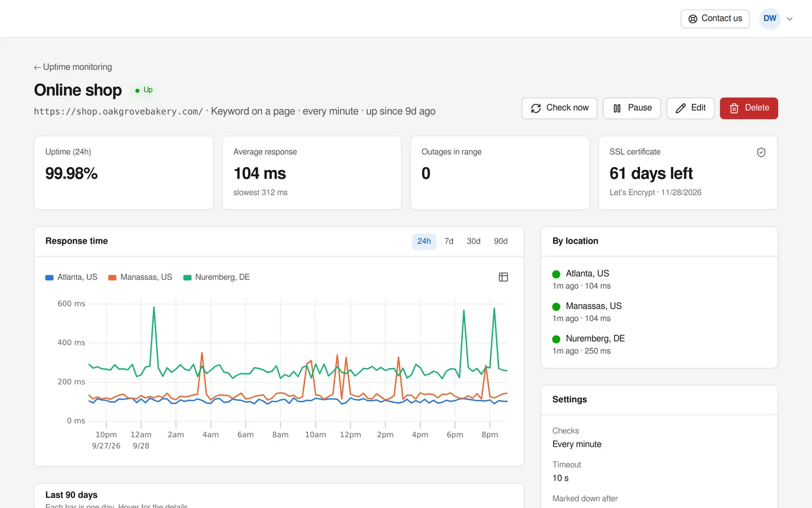Click the Manassas, US location status dot
The width and height of the screenshot is (812, 508).
click(x=556, y=306)
